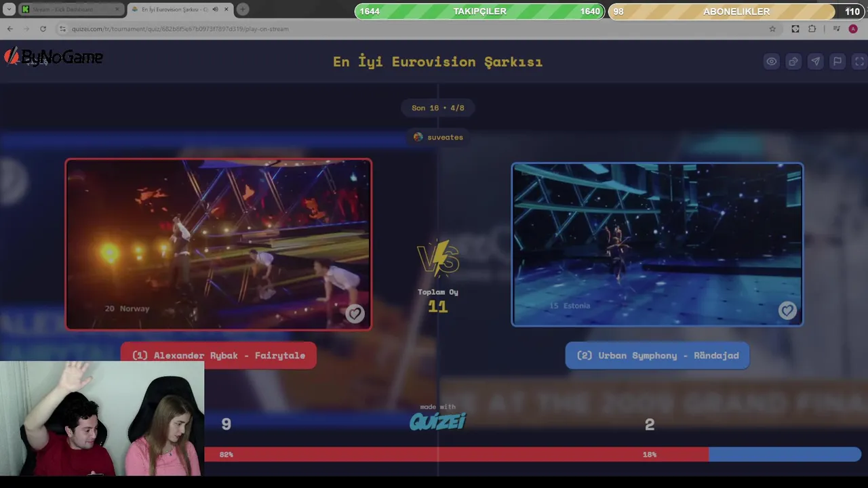Screen dimensions: 868x488
Task: Click the site info icon in address bar
Action: (x=62, y=29)
